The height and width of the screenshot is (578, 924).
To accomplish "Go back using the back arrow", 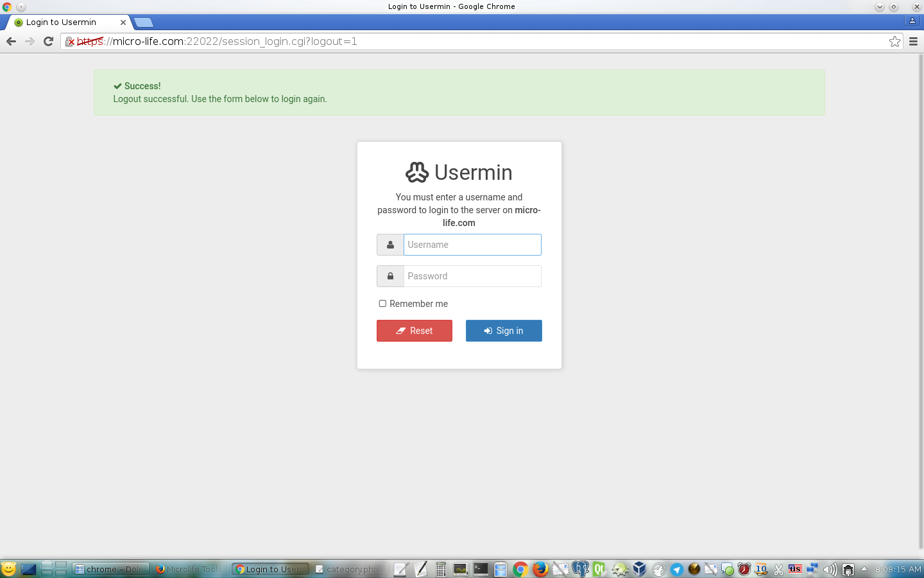I will coord(11,41).
